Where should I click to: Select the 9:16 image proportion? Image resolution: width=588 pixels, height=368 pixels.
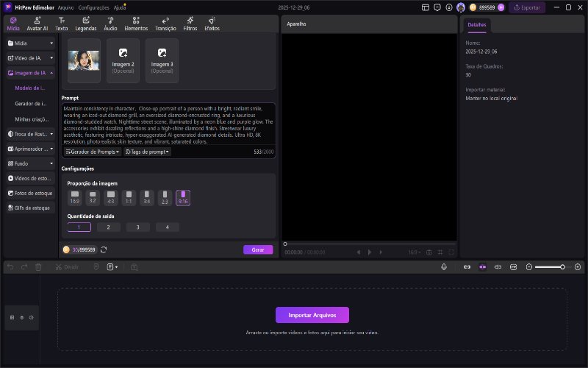(x=183, y=197)
